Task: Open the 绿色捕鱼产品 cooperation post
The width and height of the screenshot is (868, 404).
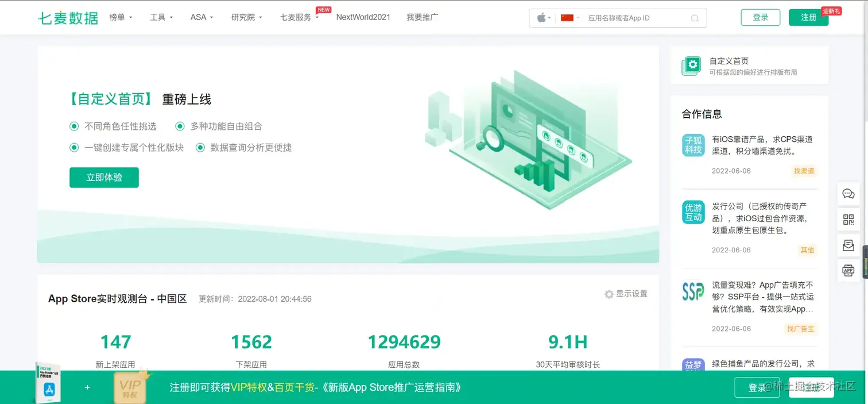Action: point(762,364)
